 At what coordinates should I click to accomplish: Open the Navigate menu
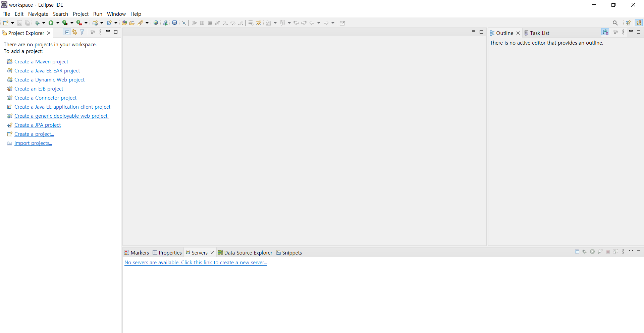(38, 14)
